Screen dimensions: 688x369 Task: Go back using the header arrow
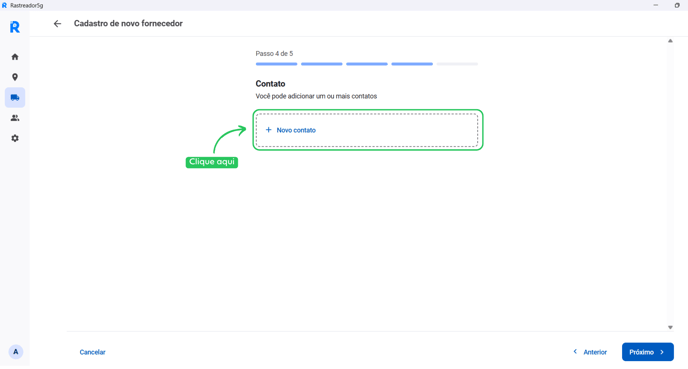pos(57,24)
